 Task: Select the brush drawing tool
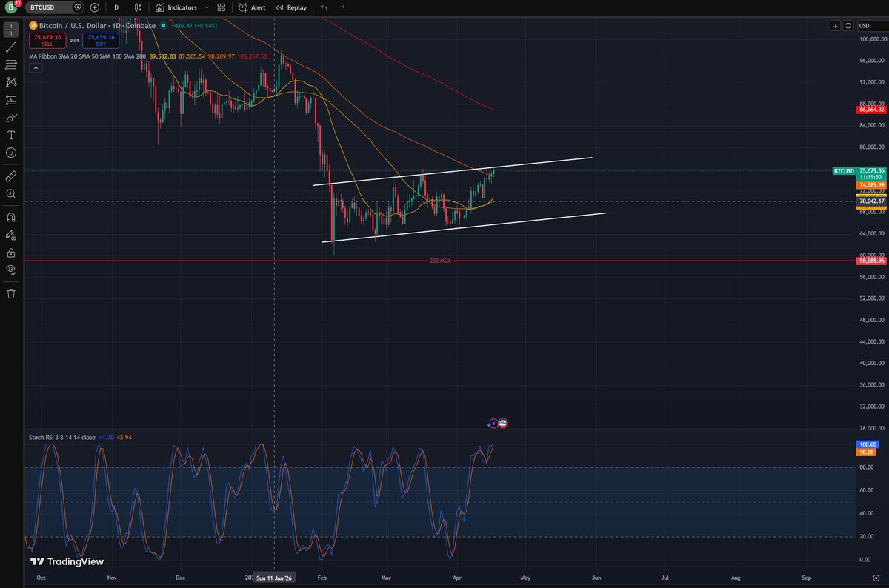tap(11, 117)
